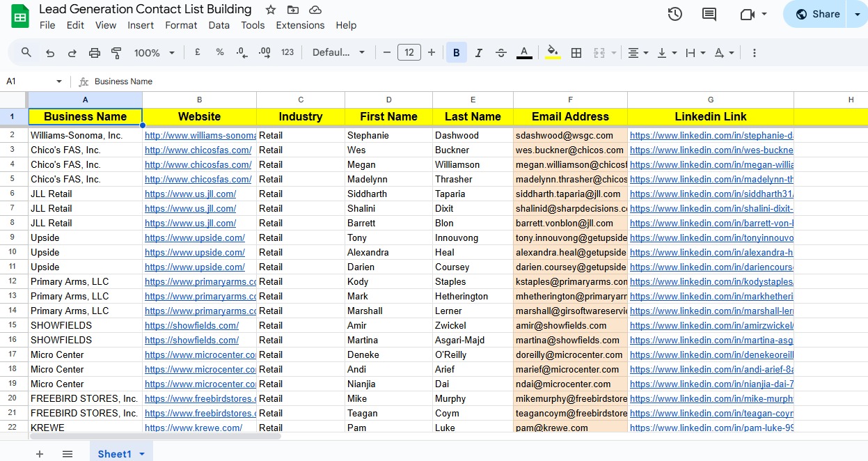Viewport: 868px width, 461px height.
Task: Redo the last action
Action: (x=72, y=52)
